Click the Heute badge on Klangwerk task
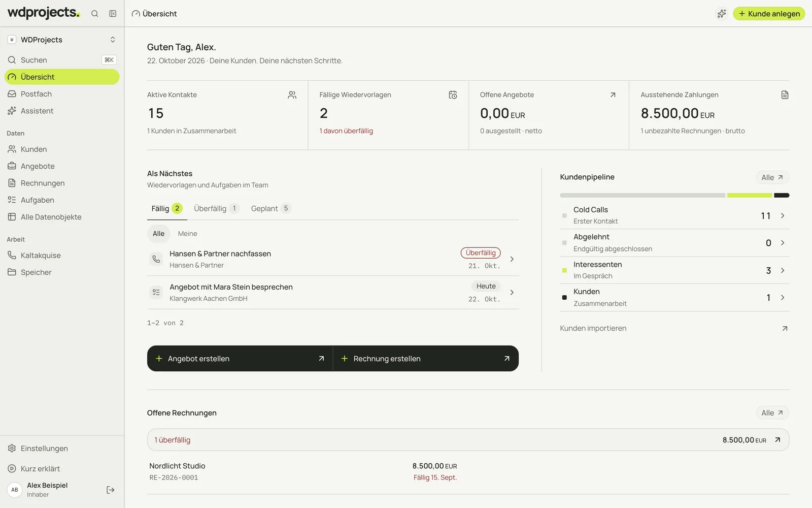The width and height of the screenshot is (812, 508). click(486, 287)
